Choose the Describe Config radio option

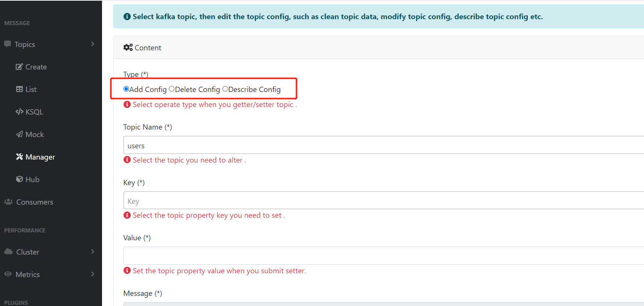225,89
